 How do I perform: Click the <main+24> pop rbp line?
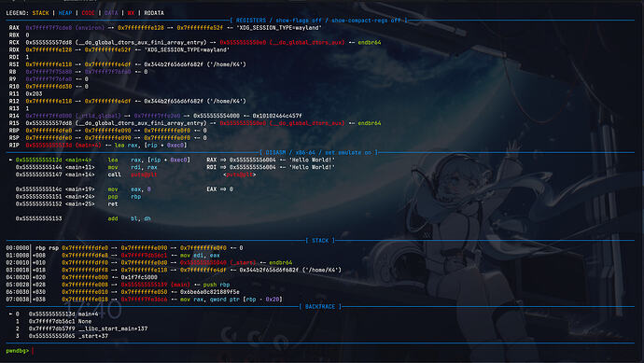pos(78,197)
